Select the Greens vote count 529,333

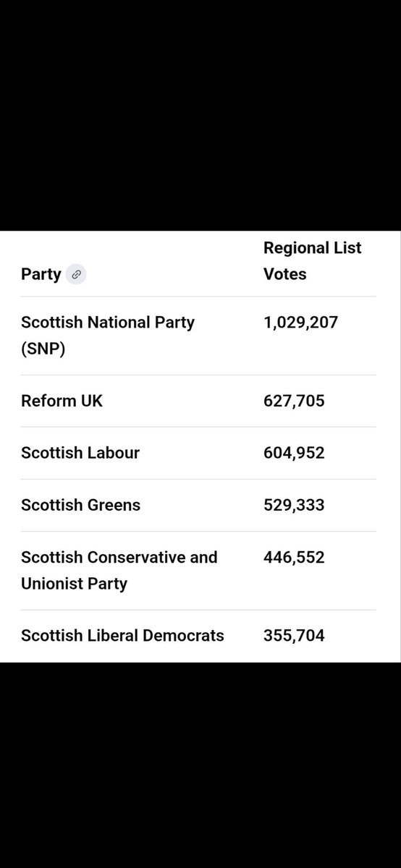[x=294, y=505]
